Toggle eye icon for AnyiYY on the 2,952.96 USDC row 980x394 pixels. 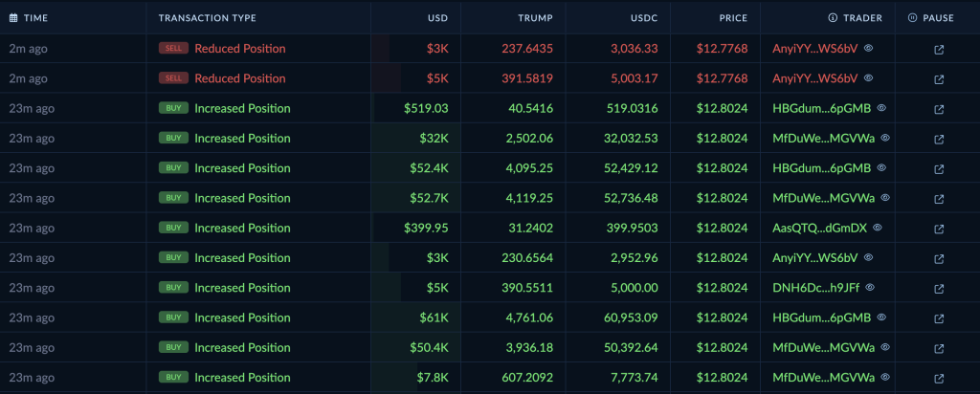pos(868,257)
